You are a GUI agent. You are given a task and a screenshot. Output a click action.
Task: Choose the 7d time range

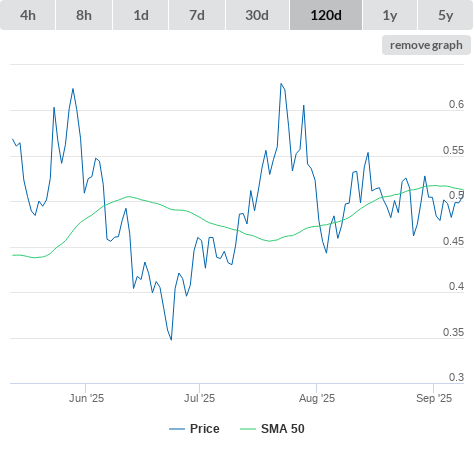click(x=197, y=15)
